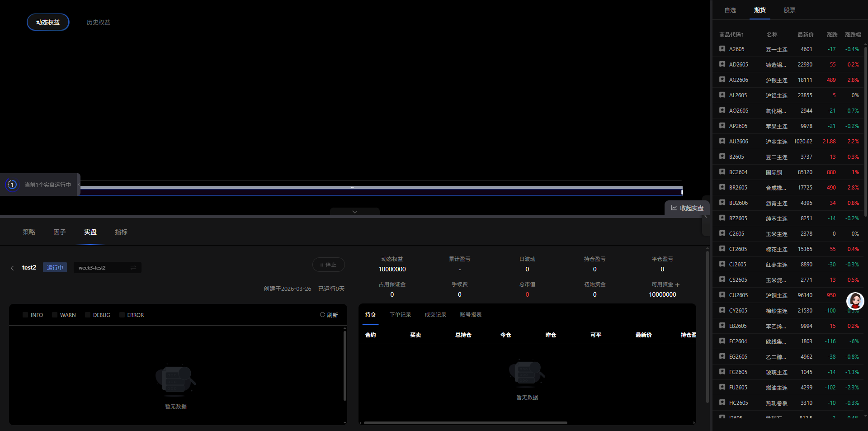Click the info icon for 当前1个实盘运行中
The width and height of the screenshot is (868, 431).
12,185
